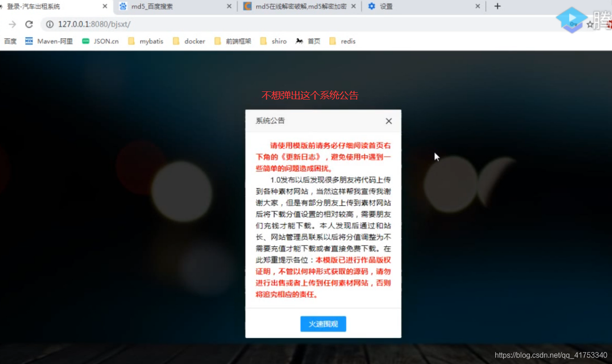Open the shiro bookmark folder
Screen dimensions: 612x364
tap(273, 41)
